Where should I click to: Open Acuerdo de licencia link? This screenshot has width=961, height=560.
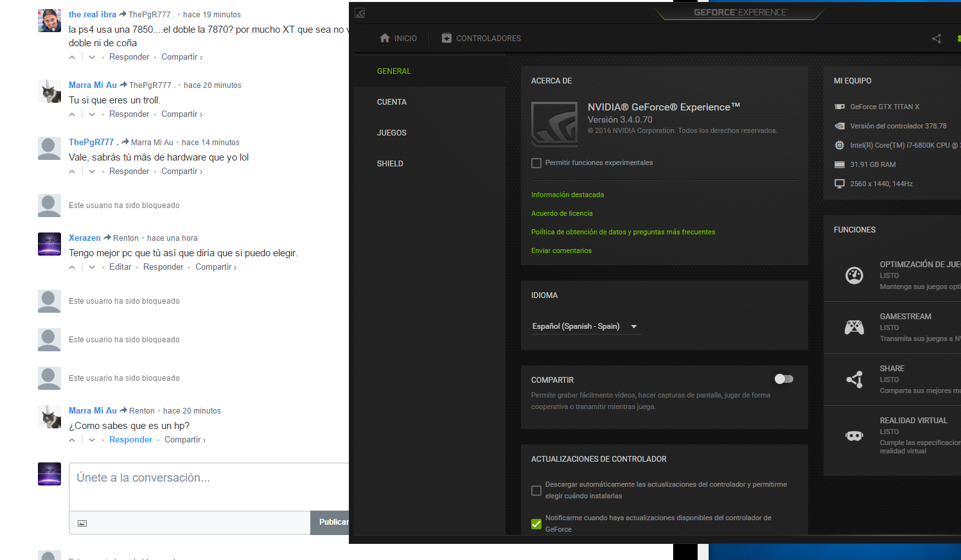(x=561, y=213)
